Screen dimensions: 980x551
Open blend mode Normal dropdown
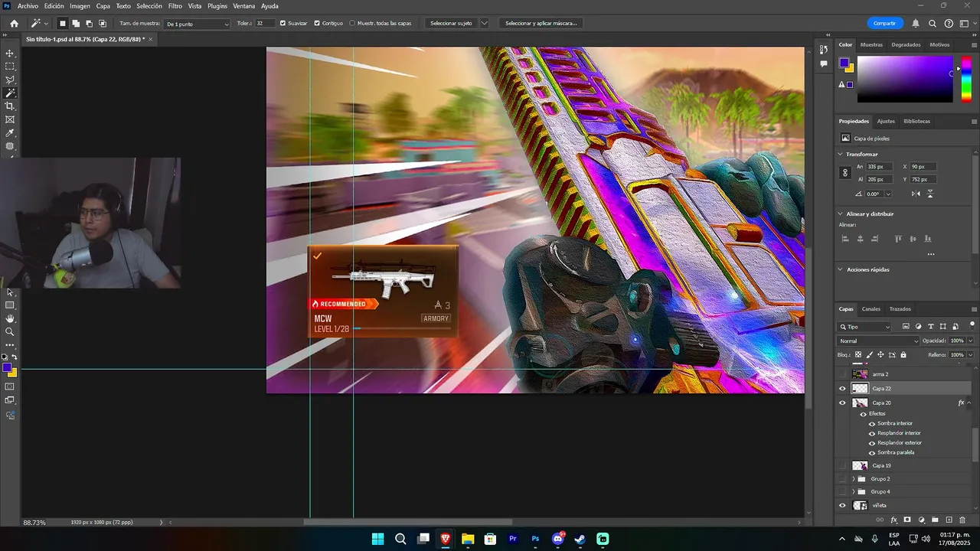point(878,341)
